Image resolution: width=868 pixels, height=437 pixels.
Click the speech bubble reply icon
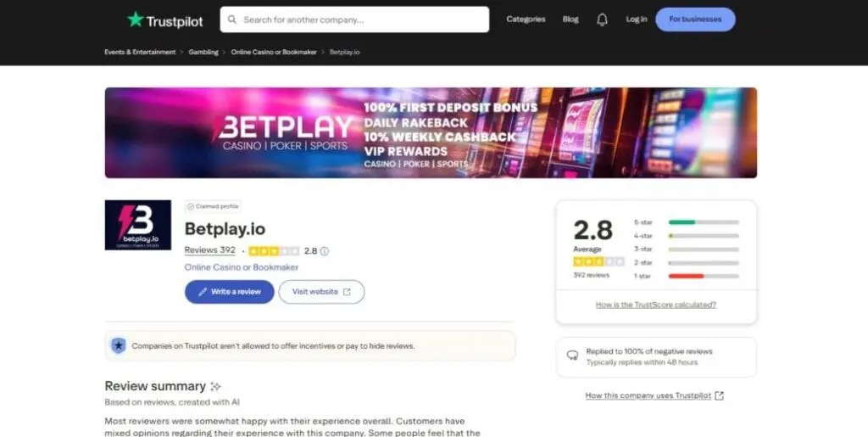[x=572, y=356]
